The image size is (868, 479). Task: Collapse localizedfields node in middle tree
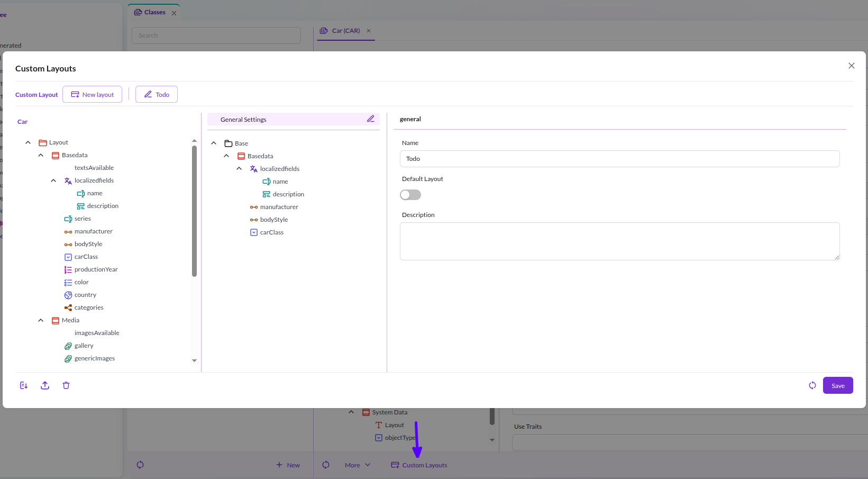[239, 169]
